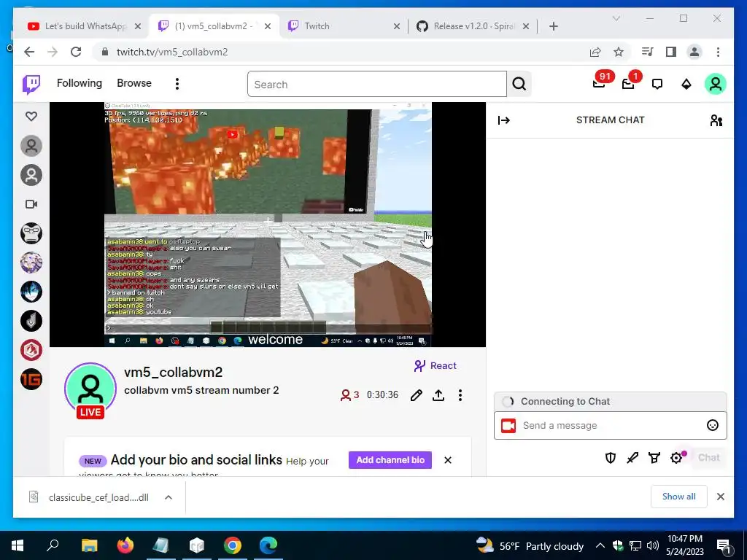Open media controls icon in Chrome toolbar
The image size is (747, 560).
[x=648, y=52]
